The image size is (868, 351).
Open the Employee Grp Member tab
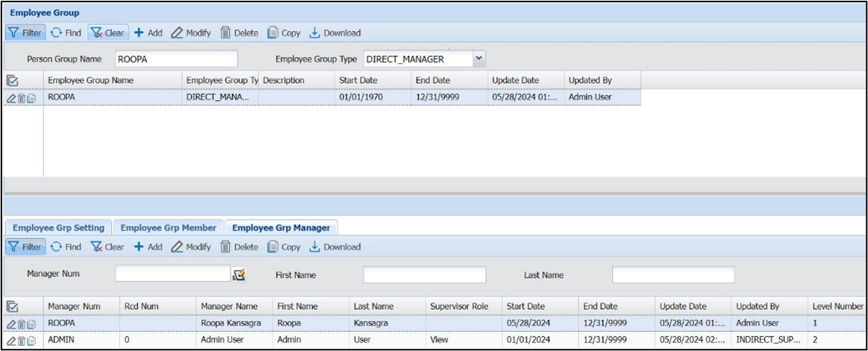tap(168, 228)
